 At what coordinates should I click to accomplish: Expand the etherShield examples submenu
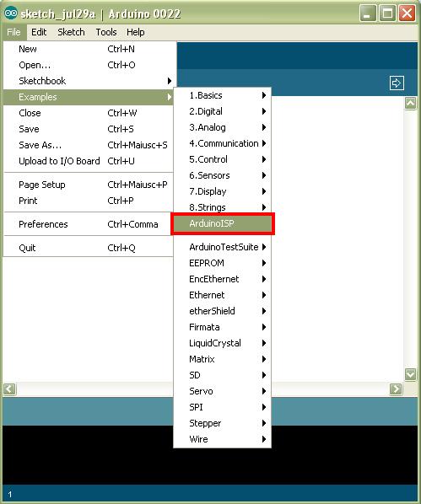(223, 311)
